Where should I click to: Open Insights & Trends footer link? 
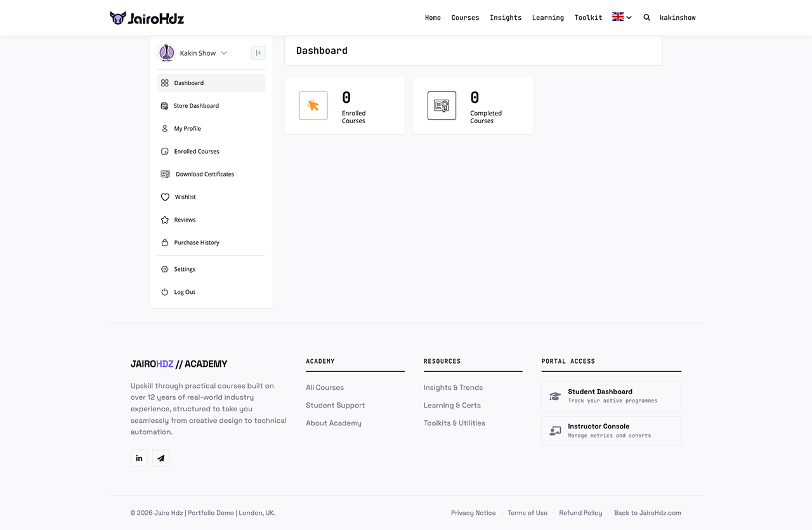tap(453, 388)
